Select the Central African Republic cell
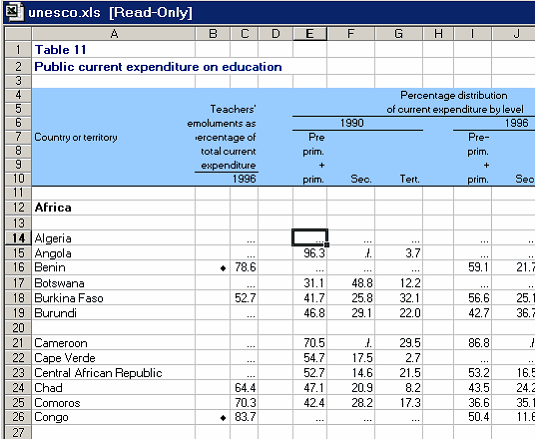This screenshot has height=439, width=535. tap(114, 372)
